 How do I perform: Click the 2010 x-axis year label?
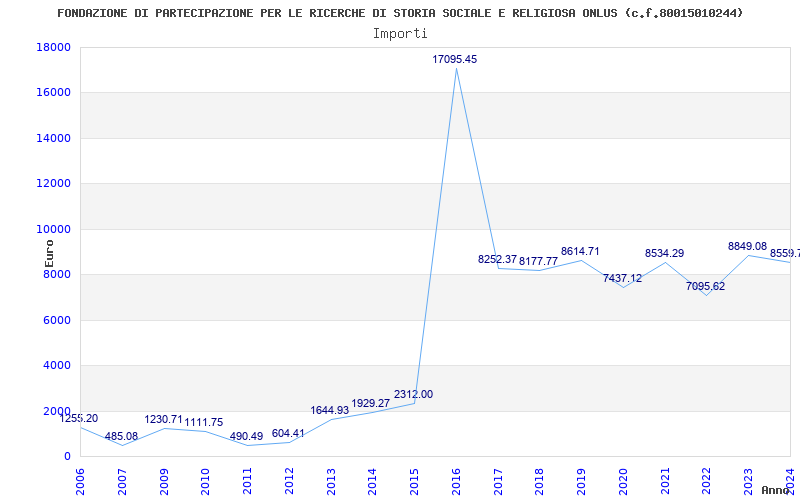pos(205,481)
